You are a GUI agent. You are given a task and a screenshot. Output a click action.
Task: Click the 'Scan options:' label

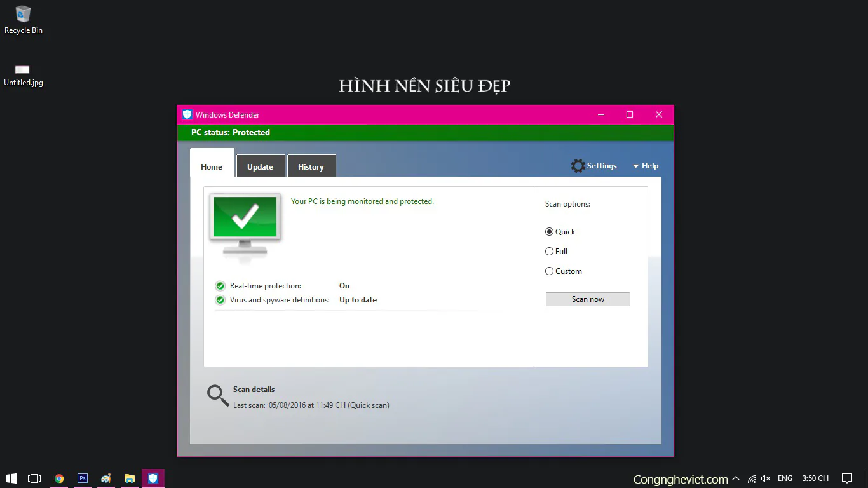point(567,204)
